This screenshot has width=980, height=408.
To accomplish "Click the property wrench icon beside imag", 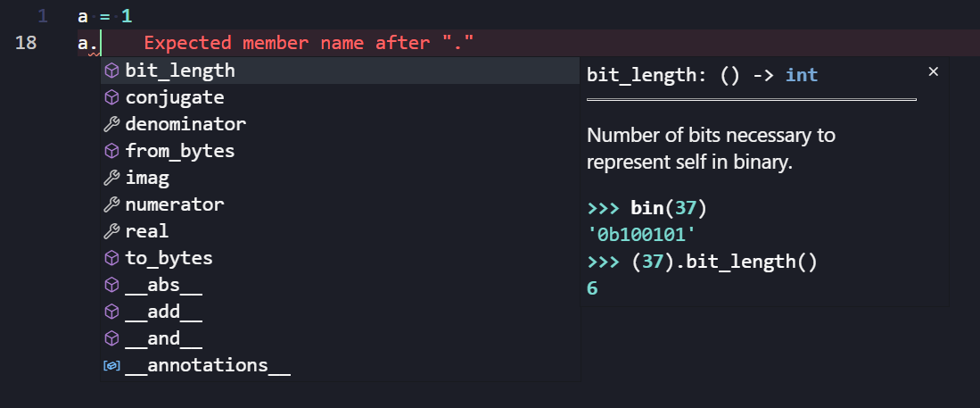I will pyautogui.click(x=111, y=178).
